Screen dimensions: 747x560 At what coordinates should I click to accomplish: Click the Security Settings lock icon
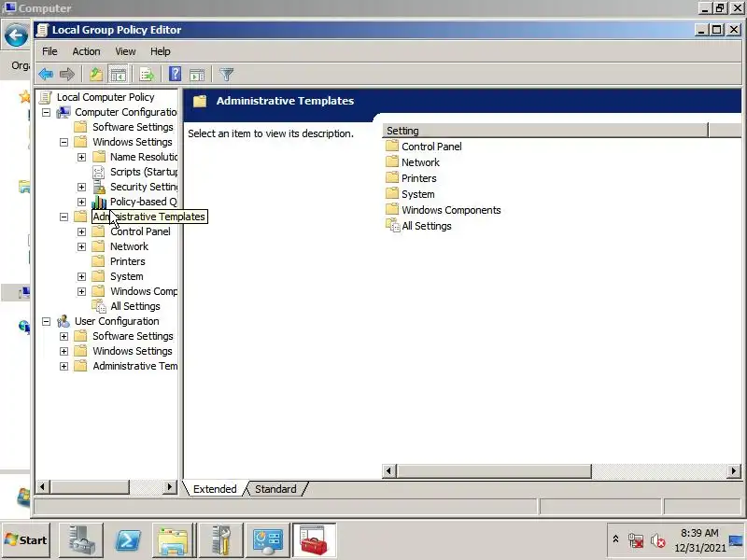click(99, 187)
